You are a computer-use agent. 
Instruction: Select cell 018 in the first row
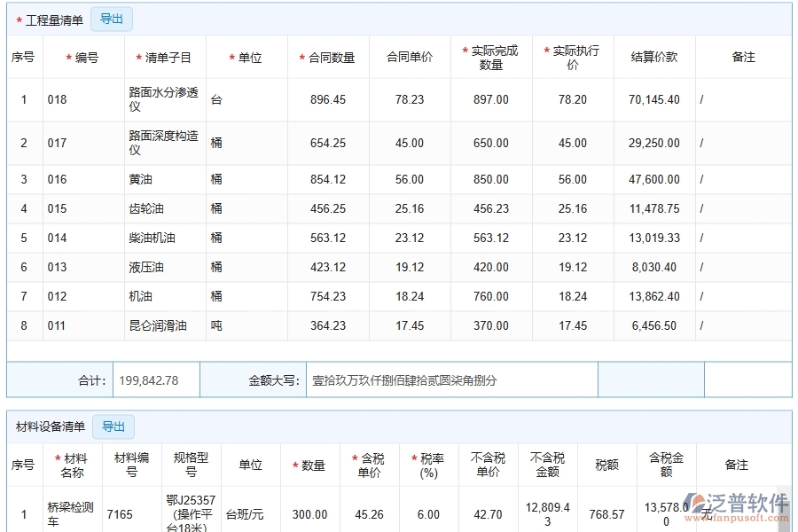[x=56, y=99]
